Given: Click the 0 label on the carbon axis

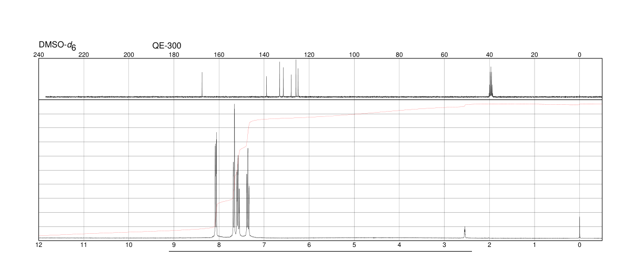Looking at the screenshot, I should click(x=580, y=55).
